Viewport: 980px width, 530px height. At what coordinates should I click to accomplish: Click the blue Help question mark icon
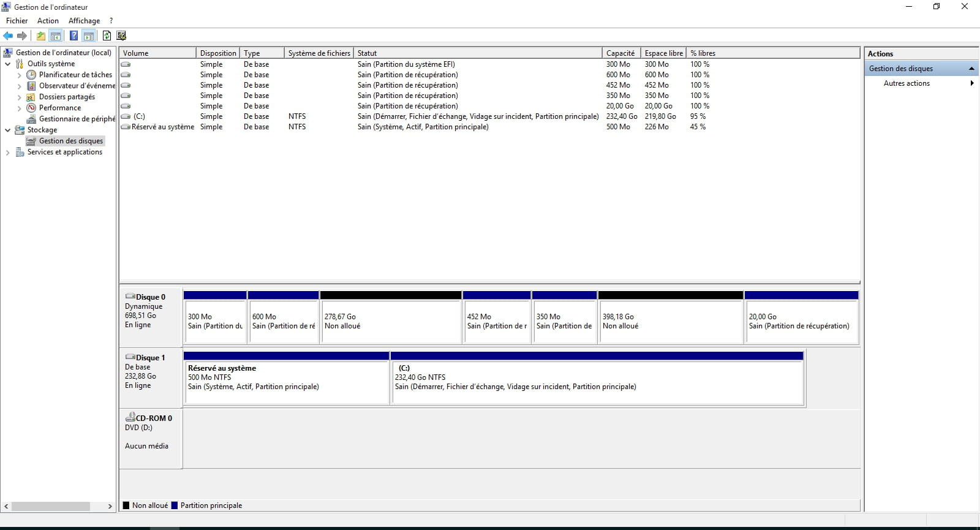tap(73, 36)
